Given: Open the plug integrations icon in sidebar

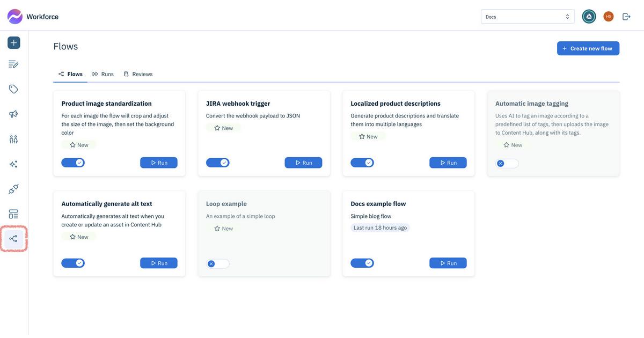Looking at the screenshot, I should coord(14,189).
